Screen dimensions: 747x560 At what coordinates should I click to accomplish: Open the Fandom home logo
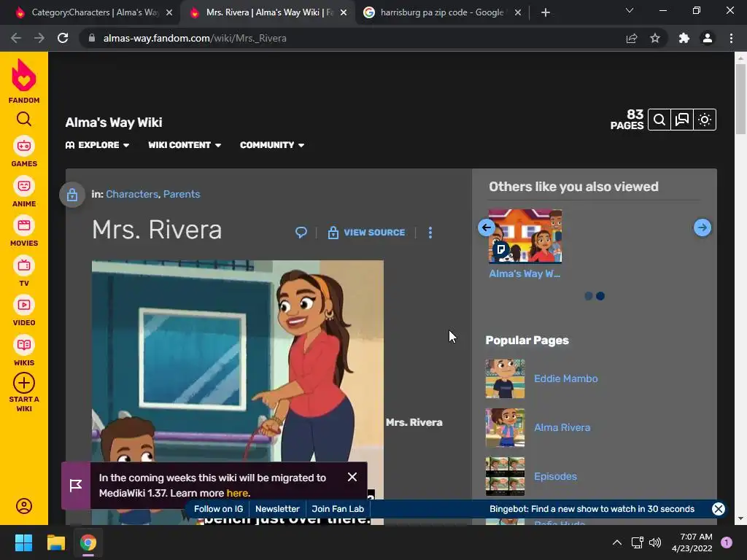pyautogui.click(x=24, y=81)
